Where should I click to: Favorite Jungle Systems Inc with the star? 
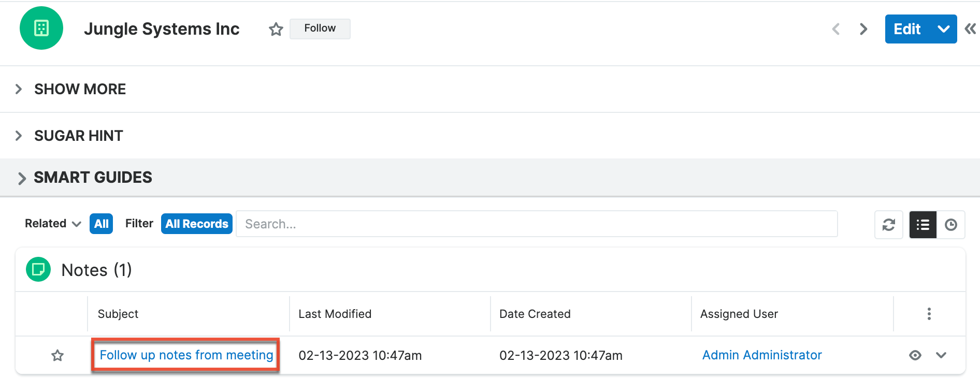(276, 30)
